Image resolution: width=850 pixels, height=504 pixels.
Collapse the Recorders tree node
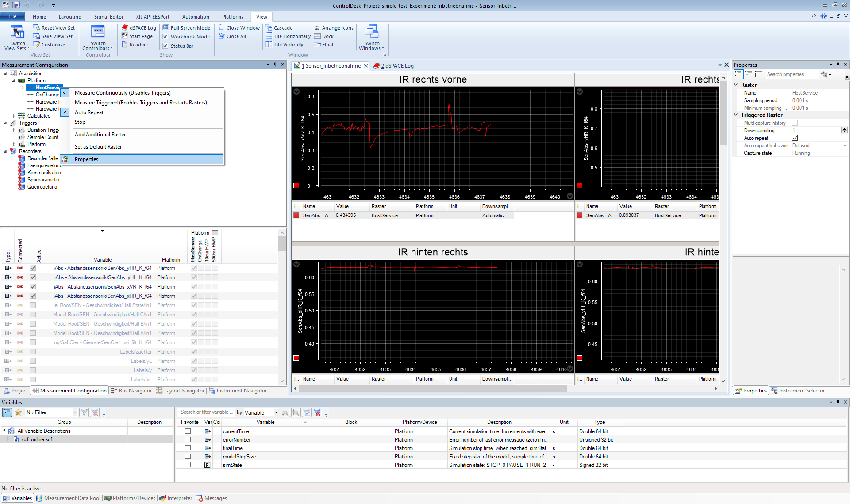5,151
